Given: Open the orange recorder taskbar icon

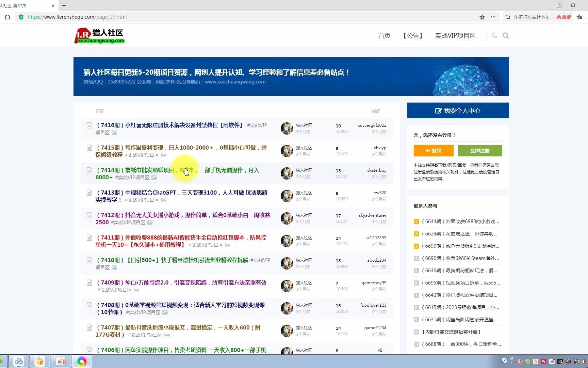Looking at the screenshot, I should [x=61, y=361].
